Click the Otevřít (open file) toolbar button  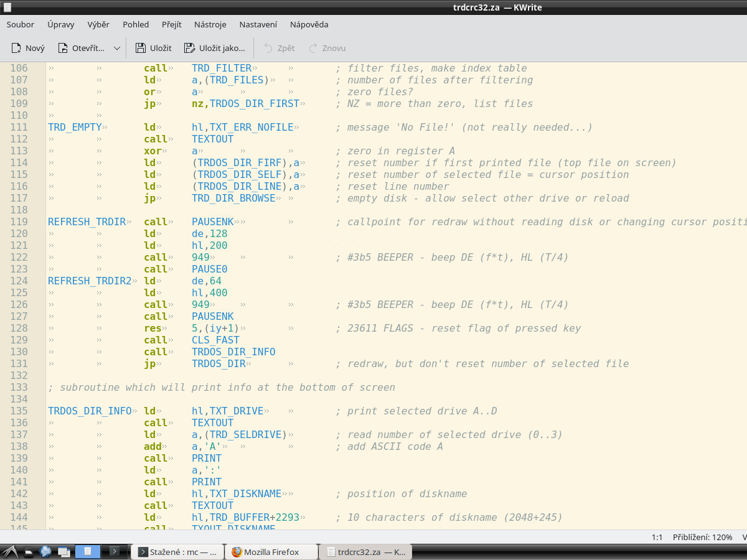click(81, 48)
